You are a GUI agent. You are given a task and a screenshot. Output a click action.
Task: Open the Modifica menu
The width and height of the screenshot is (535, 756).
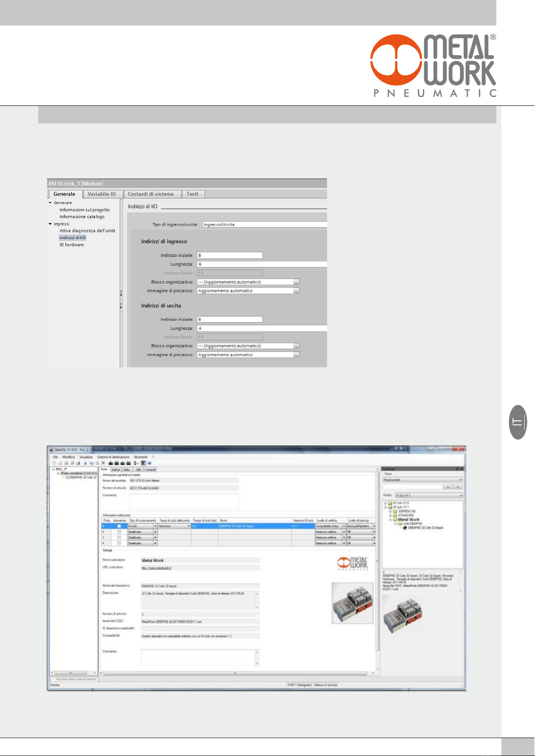click(69, 457)
